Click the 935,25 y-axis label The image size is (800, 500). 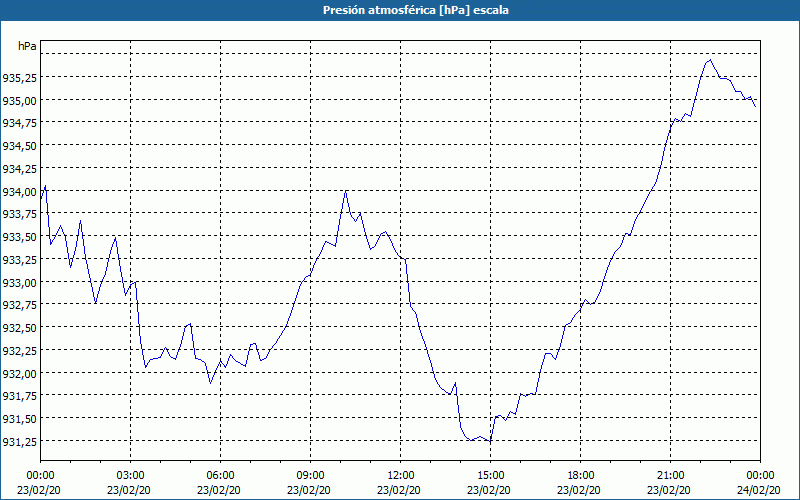point(19,78)
